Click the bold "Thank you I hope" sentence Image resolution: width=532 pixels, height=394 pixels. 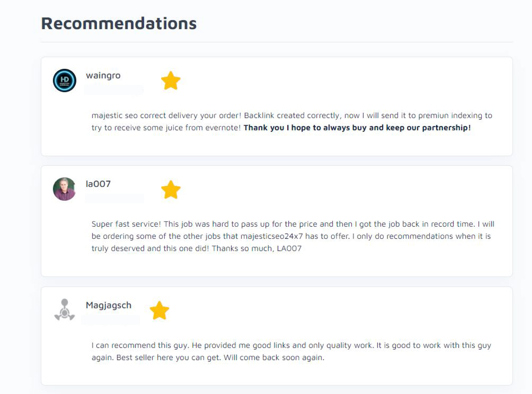click(x=357, y=128)
